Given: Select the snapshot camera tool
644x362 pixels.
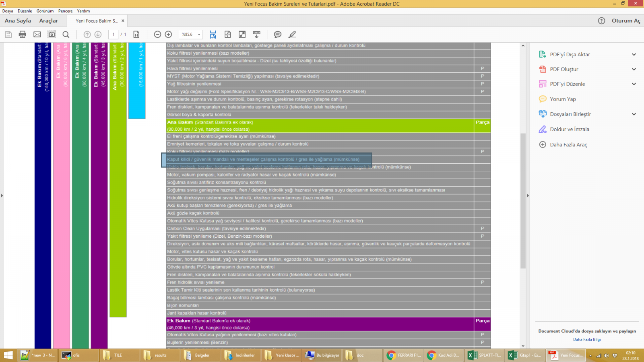Looking at the screenshot, I should tap(52, 35).
